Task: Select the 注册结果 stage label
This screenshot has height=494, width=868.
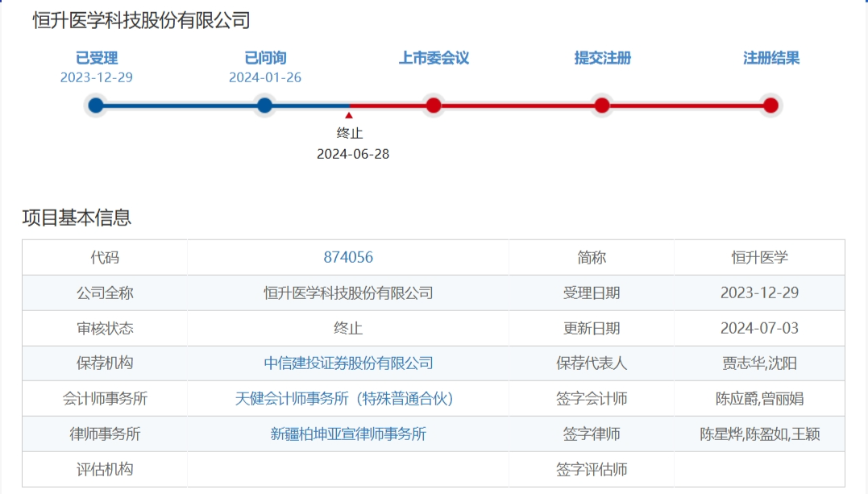Action: (770, 58)
